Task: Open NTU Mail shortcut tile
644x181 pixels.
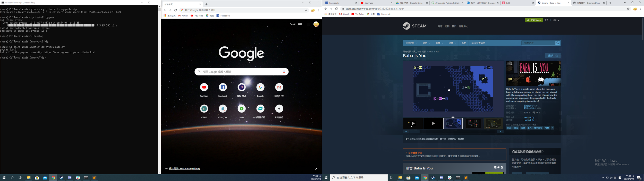Action: click(242, 90)
